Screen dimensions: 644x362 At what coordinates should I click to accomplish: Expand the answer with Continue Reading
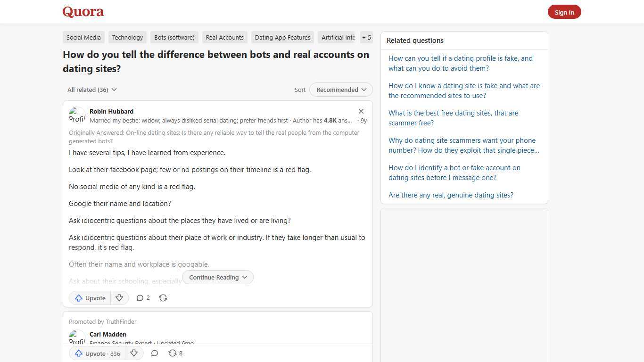click(x=217, y=277)
